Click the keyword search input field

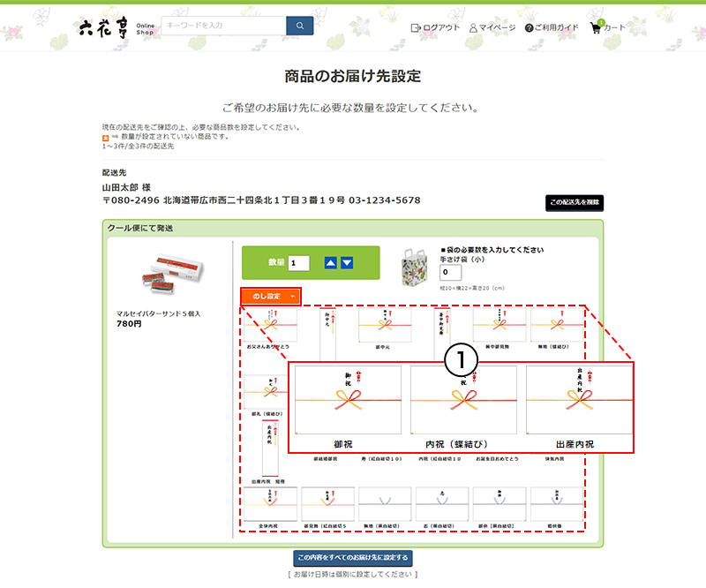225,26
